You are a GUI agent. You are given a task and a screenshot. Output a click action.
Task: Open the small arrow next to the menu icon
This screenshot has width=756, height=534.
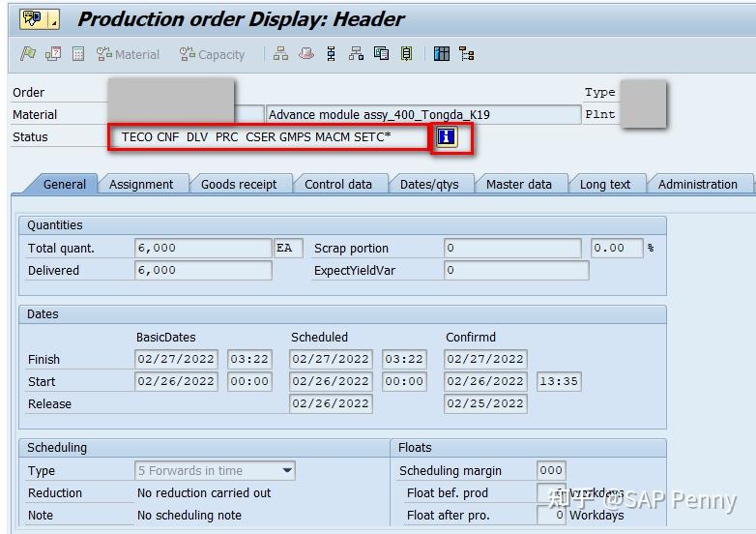tap(54, 20)
